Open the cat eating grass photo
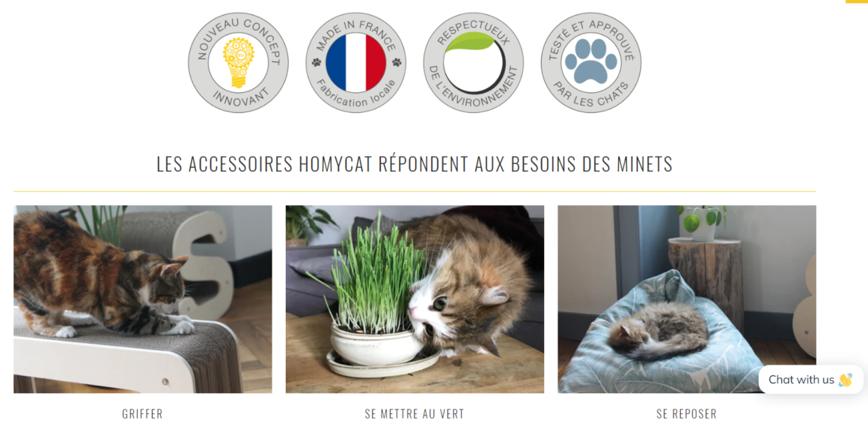Viewport: 868px width, 426px height. [x=415, y=299]
